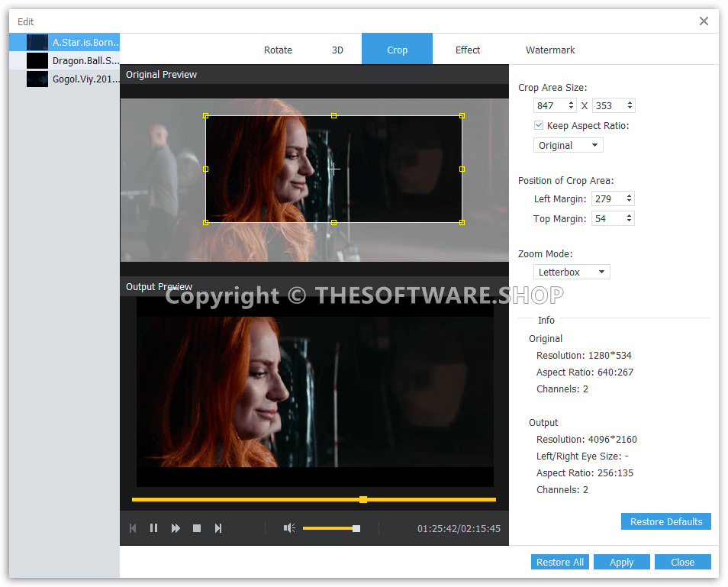This screenshot has width=728, height=587.
Task: Select right-middle crop handle
Action: pyautogui.click(x=462, y=169)
